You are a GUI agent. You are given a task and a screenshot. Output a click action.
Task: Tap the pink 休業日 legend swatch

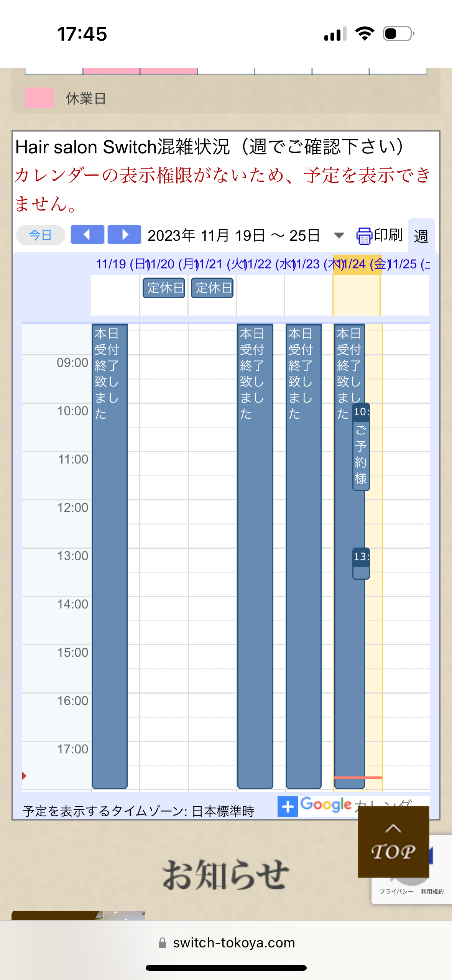39,97
